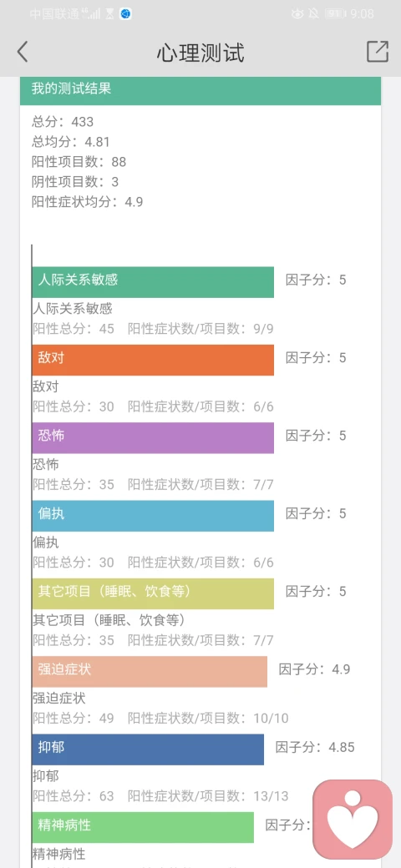Select the light blue 偏执 bar

[x=153, y=516]
